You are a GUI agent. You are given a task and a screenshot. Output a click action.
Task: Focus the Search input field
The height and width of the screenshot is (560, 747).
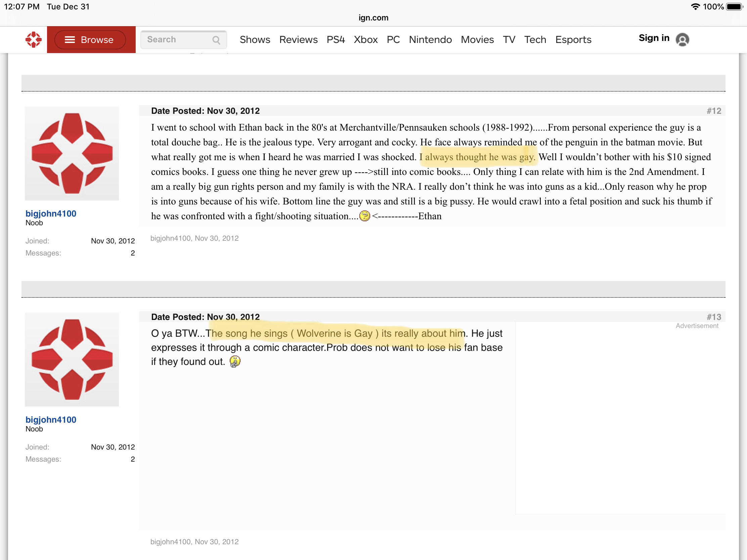pyautogui.click(x=183, y=40)
